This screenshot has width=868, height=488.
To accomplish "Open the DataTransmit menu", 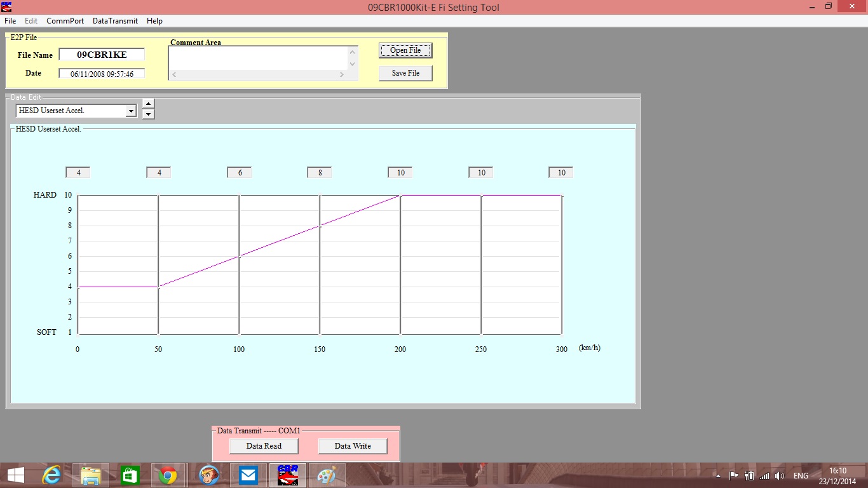I will pos(115,21).
